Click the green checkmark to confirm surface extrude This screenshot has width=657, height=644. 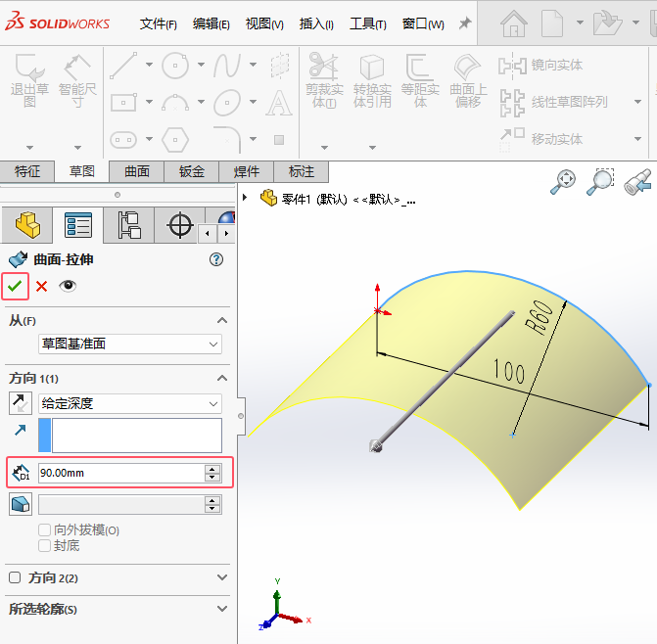(x=15, y=287)
